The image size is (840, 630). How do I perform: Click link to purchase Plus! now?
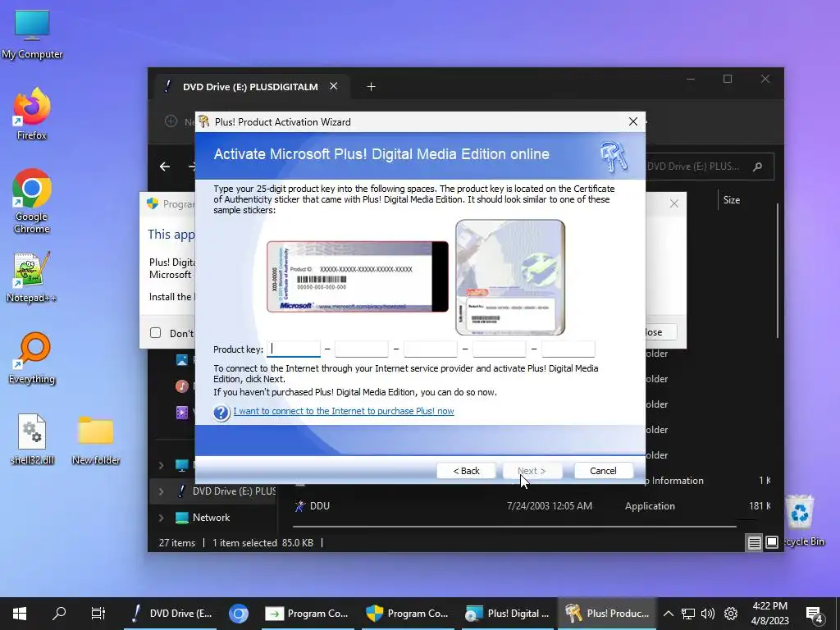344,411
